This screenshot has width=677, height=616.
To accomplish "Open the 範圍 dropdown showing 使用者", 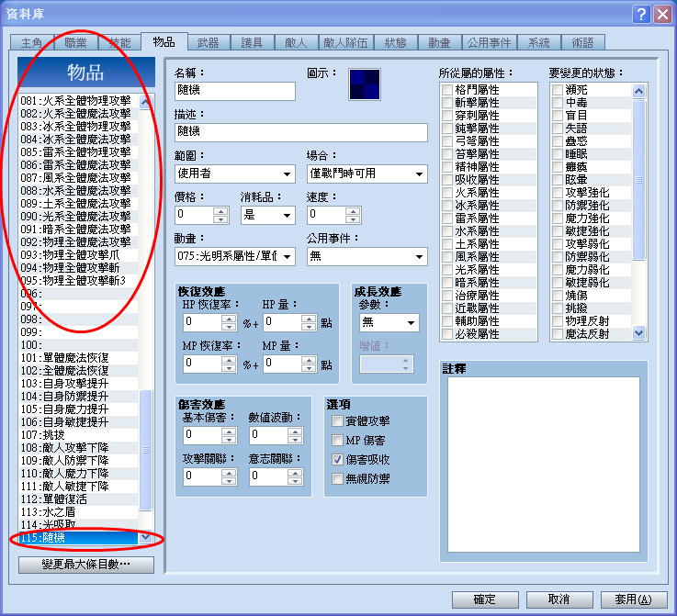I will [235, 174].
